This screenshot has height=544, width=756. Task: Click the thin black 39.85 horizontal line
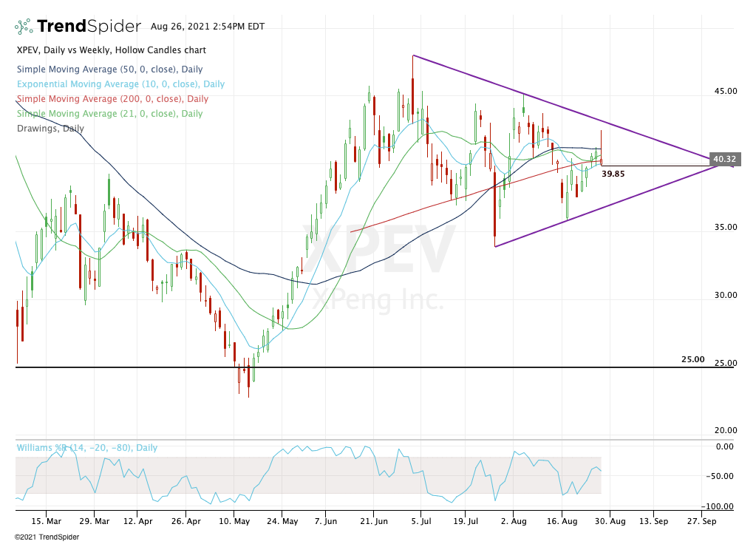(655, 166)
